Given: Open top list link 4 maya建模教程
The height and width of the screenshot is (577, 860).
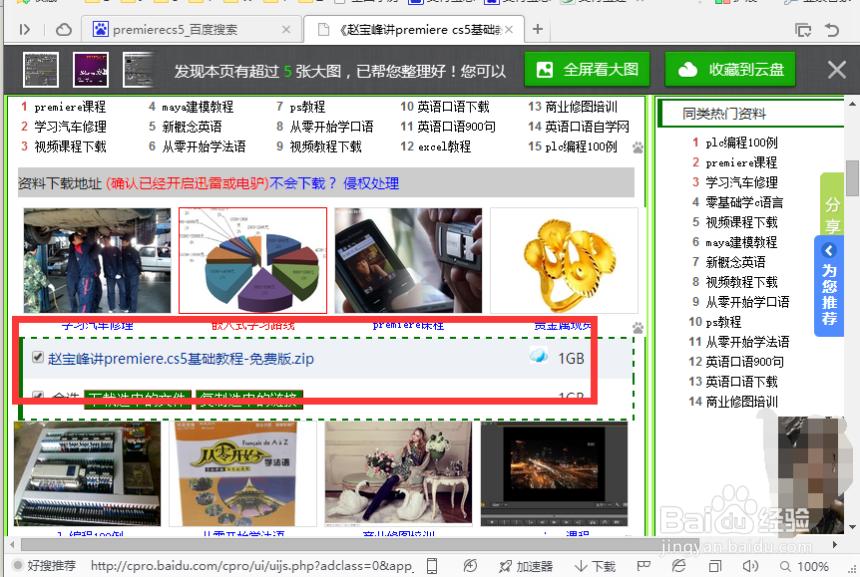Looking at the screenshot, I should pyautogui.click(x=197, y=107).
